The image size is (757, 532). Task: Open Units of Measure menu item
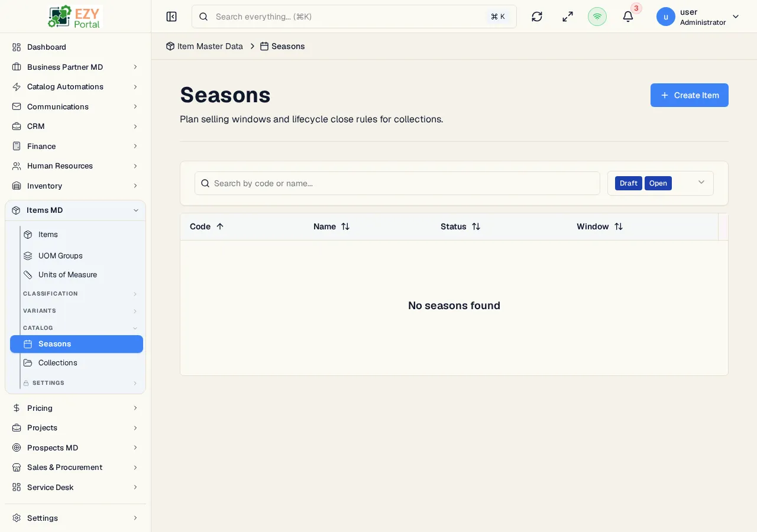pyautogui.click(x=76, y=275)
